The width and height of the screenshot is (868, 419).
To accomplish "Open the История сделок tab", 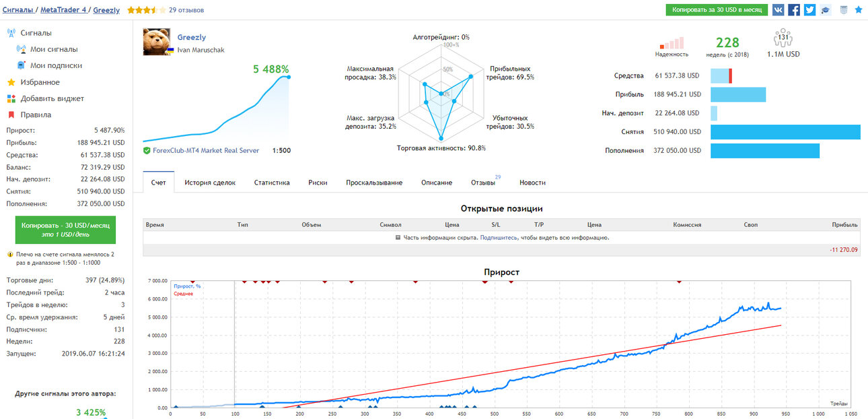I will pyautogui.click(x=210, y=183).
